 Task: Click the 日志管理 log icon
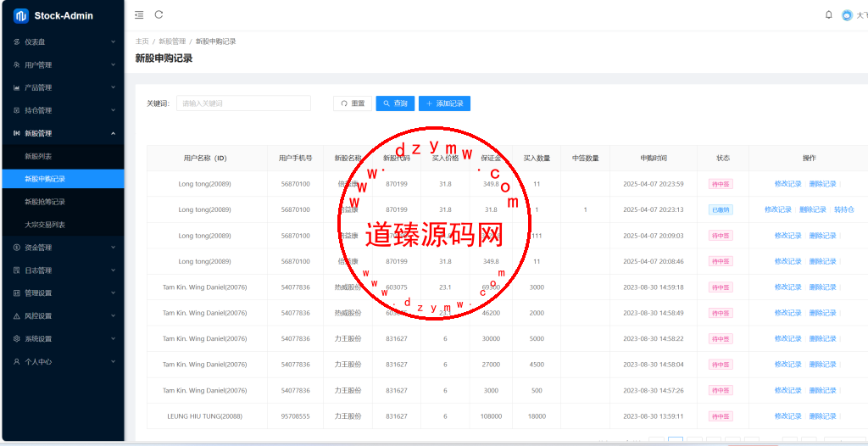pos(17,270)
